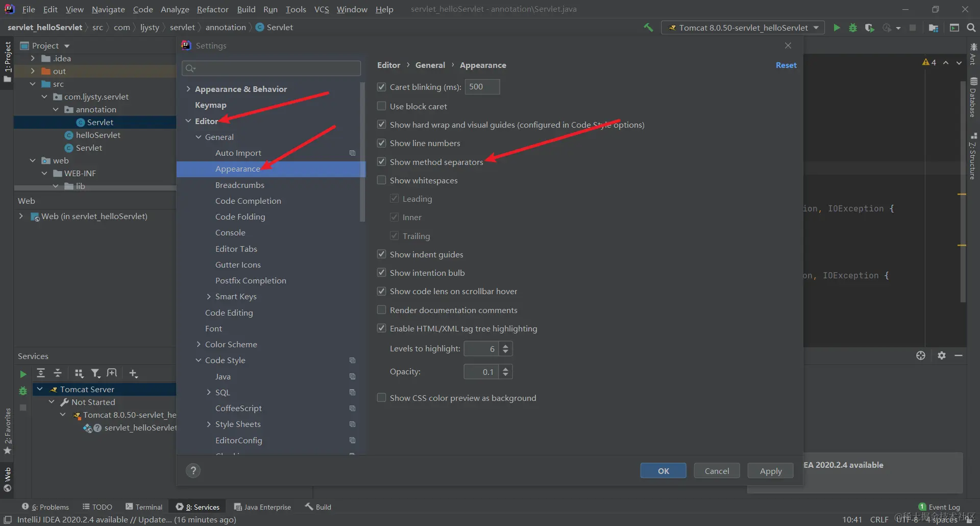
Task: Start debugging with the bug icon
Action: click(853, 28)
